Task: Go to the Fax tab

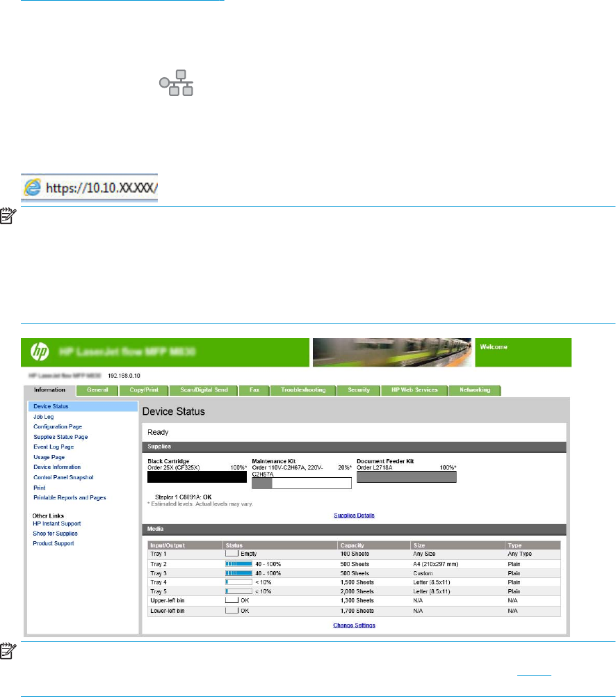Action: [254, 390]
